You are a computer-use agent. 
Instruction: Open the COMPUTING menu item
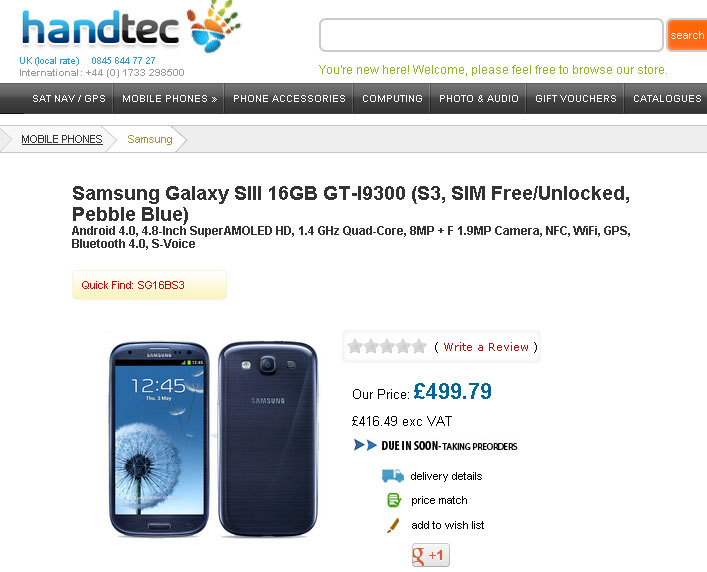point(392,99)
